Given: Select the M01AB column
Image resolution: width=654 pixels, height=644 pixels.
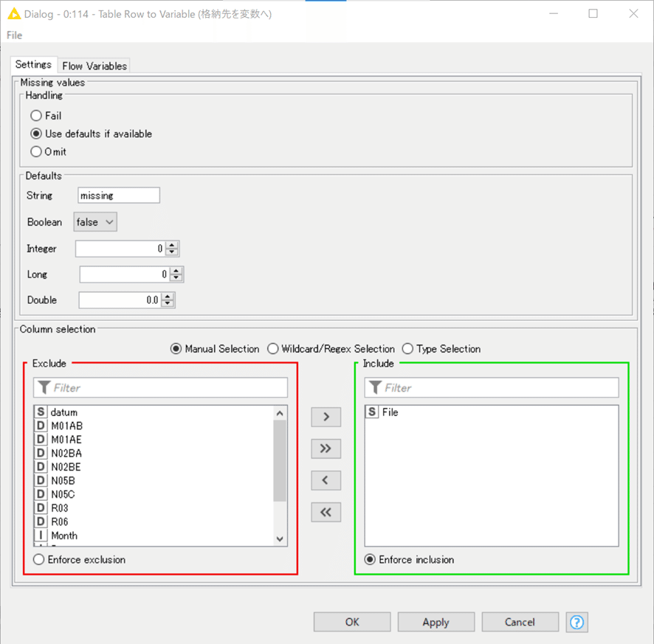Looking at the screenshot, I should coord(154,426).
